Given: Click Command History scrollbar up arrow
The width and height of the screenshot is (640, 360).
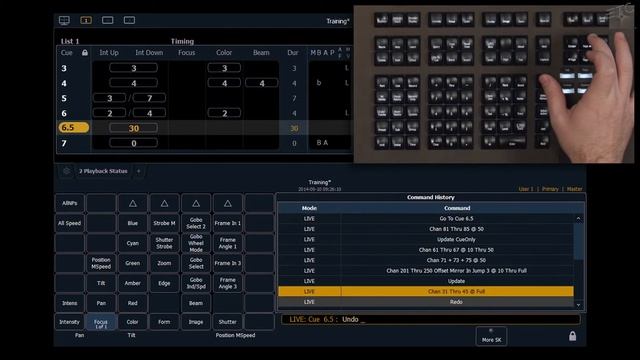Looking at the screenshot, I should (x=578, y=219).
